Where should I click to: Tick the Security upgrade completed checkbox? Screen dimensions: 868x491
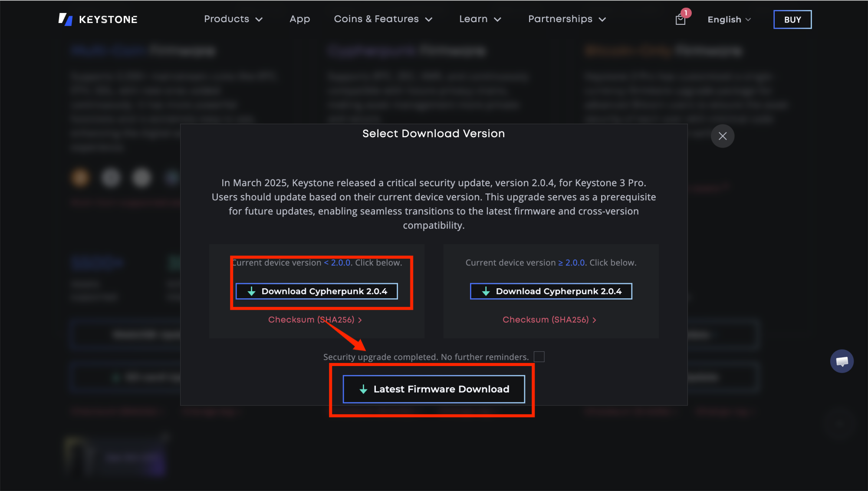click(539, 357)
